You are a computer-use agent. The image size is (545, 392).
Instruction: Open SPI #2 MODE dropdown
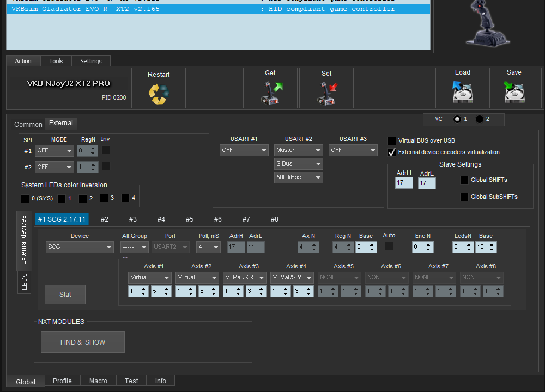54,167
